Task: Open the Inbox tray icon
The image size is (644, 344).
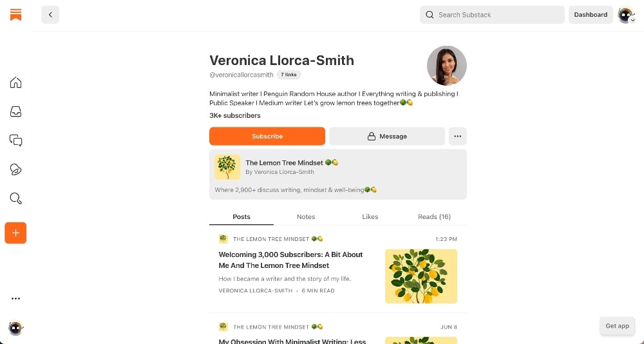Action: [16, 111]
